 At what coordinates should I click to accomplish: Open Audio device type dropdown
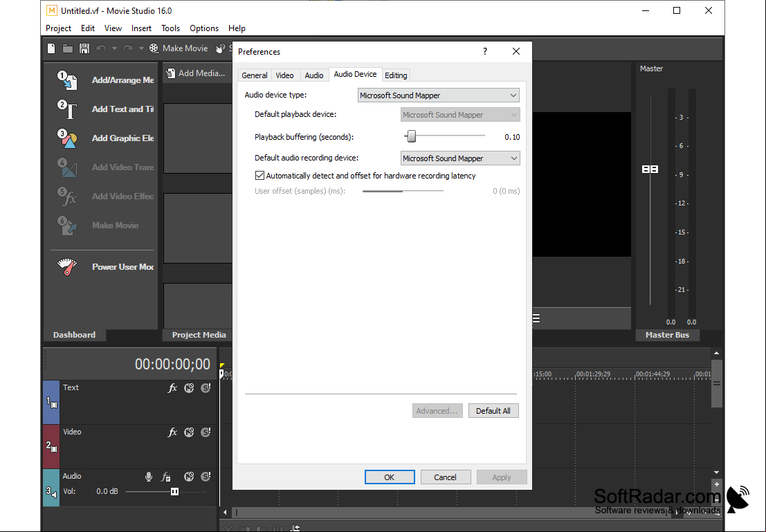coord(438,95)
